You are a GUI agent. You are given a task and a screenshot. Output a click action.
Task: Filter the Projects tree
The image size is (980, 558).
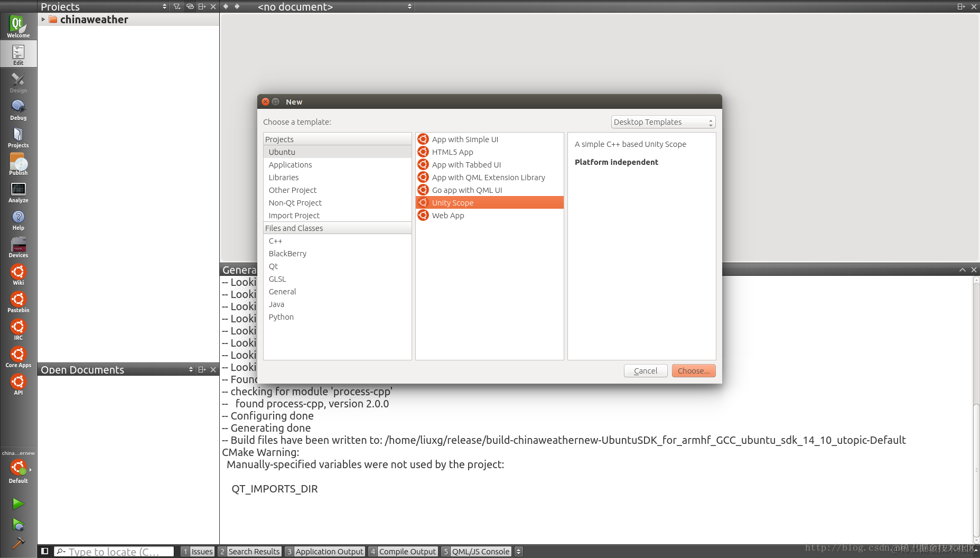click(x=177, y=6)
